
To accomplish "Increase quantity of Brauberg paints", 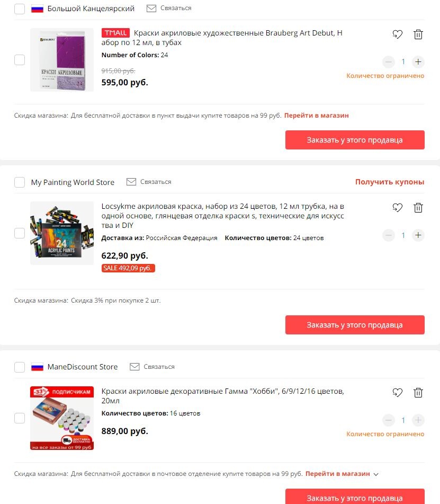I will pos(418,61).
